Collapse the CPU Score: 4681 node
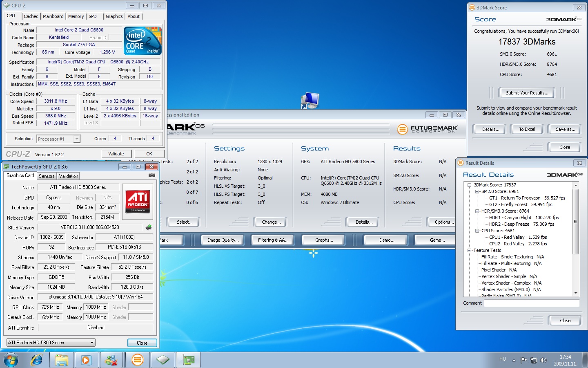 477,231
